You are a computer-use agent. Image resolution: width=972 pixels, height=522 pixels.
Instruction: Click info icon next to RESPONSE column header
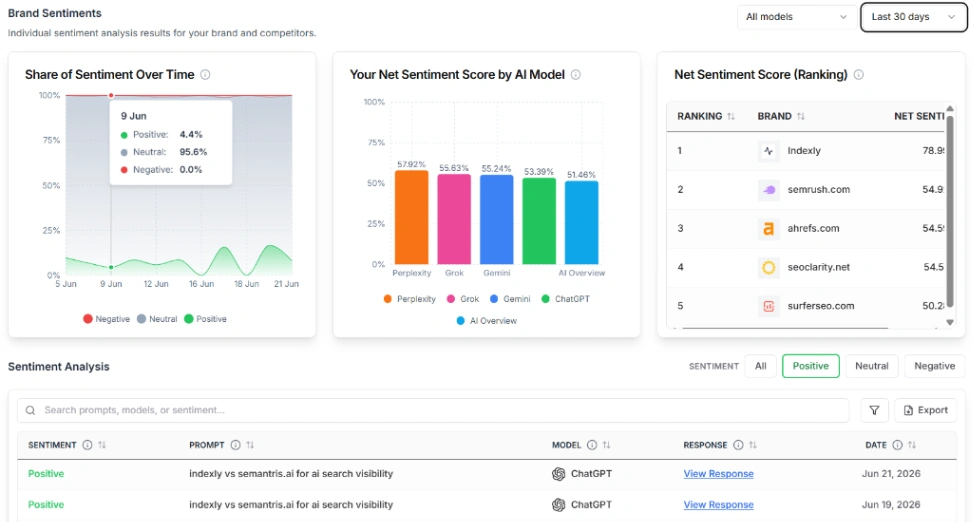[738, 445]
